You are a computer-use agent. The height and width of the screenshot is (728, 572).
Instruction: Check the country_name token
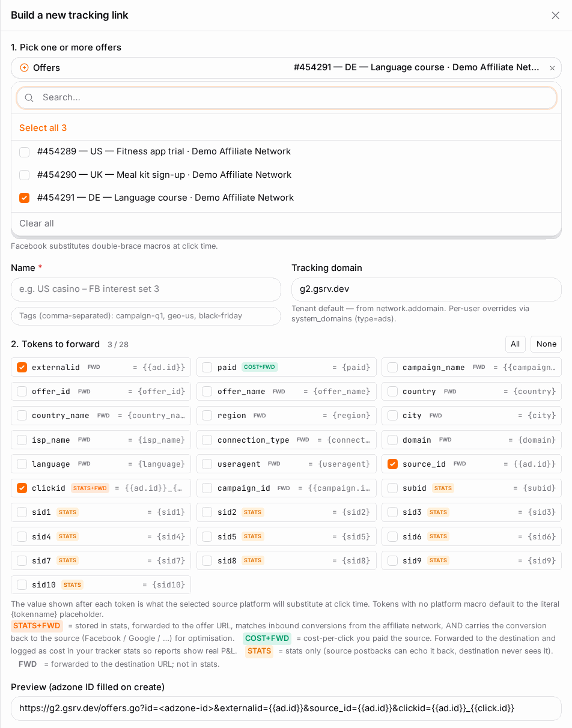[x=22, y=416]
